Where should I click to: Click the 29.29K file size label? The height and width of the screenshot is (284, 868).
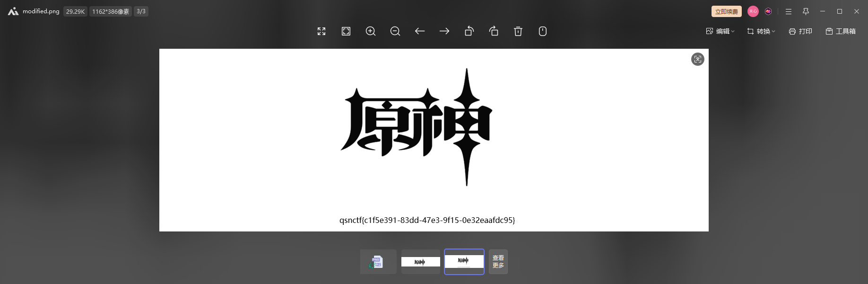click(75, 11)
